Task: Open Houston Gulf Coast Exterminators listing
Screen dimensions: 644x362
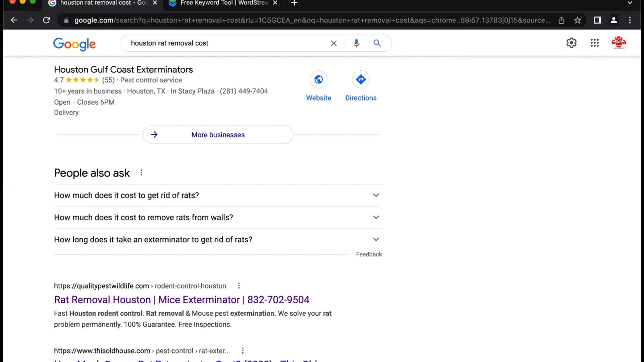Action: coord(123,69)
